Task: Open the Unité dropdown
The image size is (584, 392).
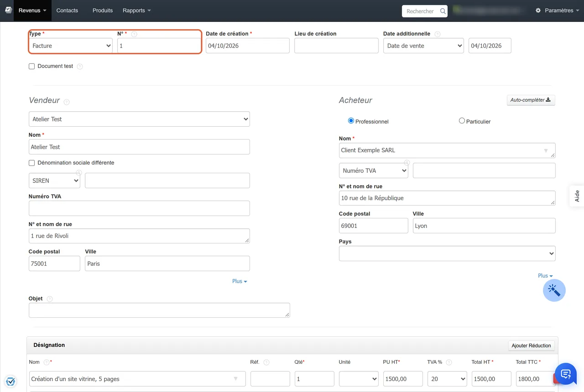Action: (x=359, y=379)
